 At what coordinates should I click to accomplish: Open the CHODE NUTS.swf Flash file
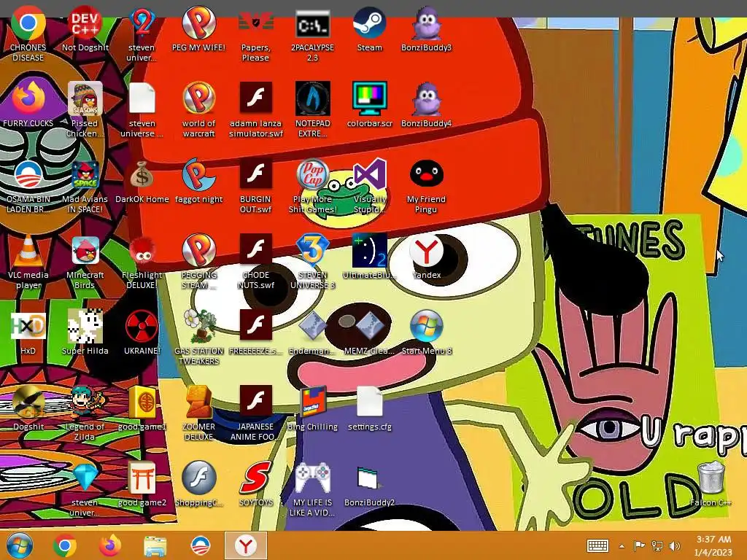256,251
